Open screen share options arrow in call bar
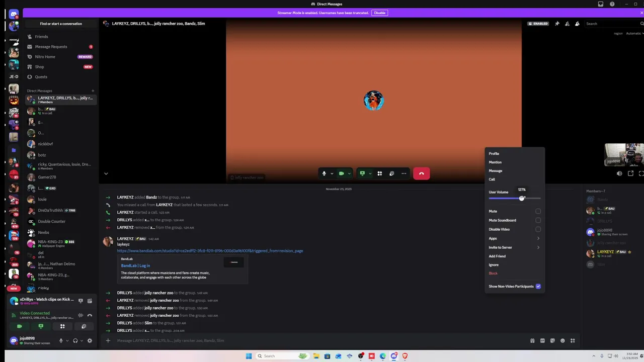The image size is (644, 362). tap(370, 173)
